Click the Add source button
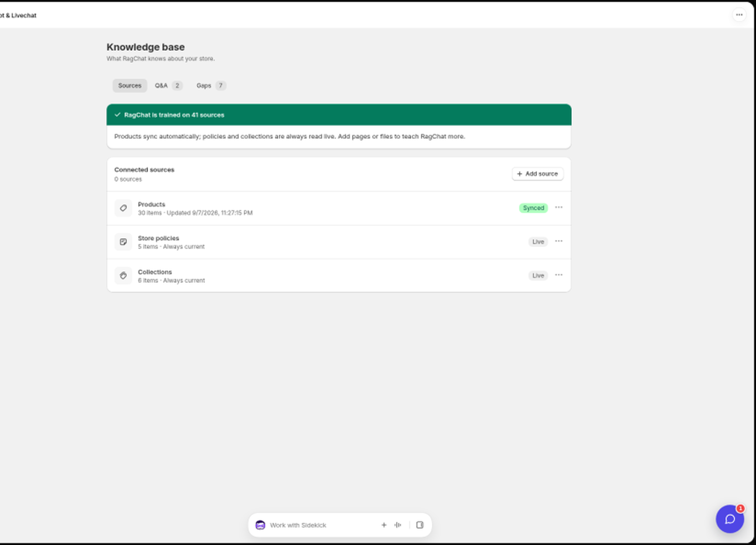 (x=538, y=174)
